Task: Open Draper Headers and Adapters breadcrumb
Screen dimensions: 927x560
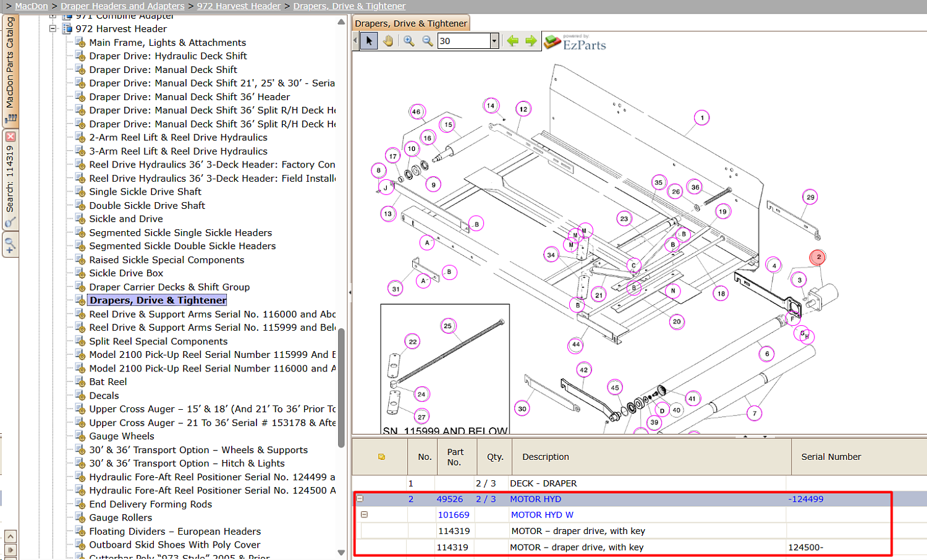Action: pyautogui.click(x=122, y=6)
